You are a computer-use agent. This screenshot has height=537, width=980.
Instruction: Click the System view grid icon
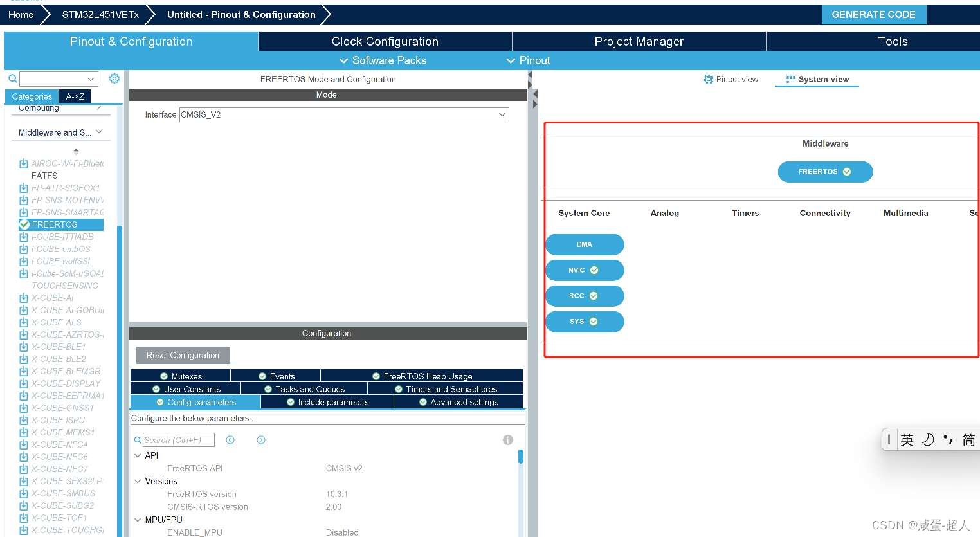(x=791, y=79)
